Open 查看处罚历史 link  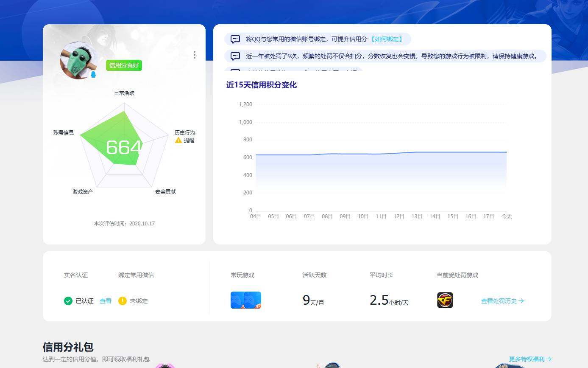coord(502,301)
